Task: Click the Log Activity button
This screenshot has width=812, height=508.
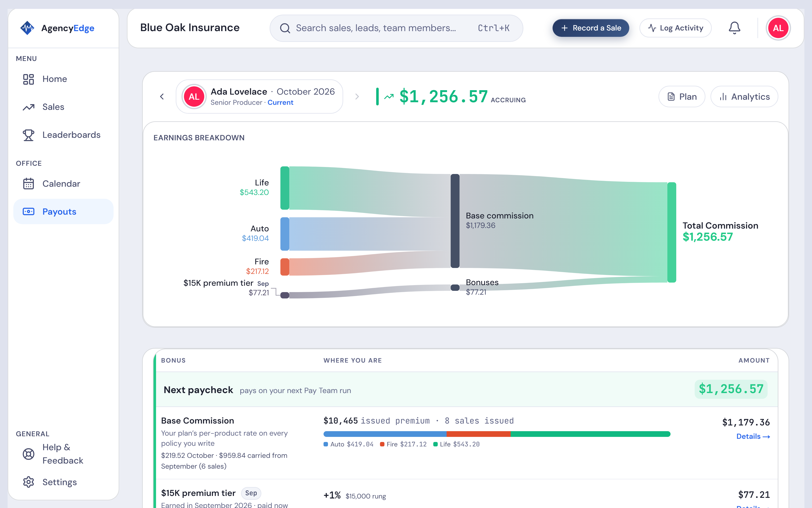Action: [x=675, y=28]
